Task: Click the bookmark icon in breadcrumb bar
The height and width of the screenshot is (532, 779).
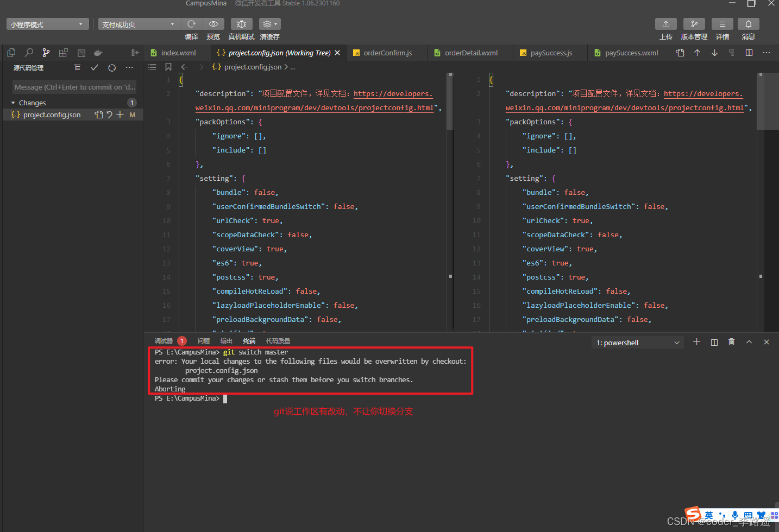Action: point(168,67)
